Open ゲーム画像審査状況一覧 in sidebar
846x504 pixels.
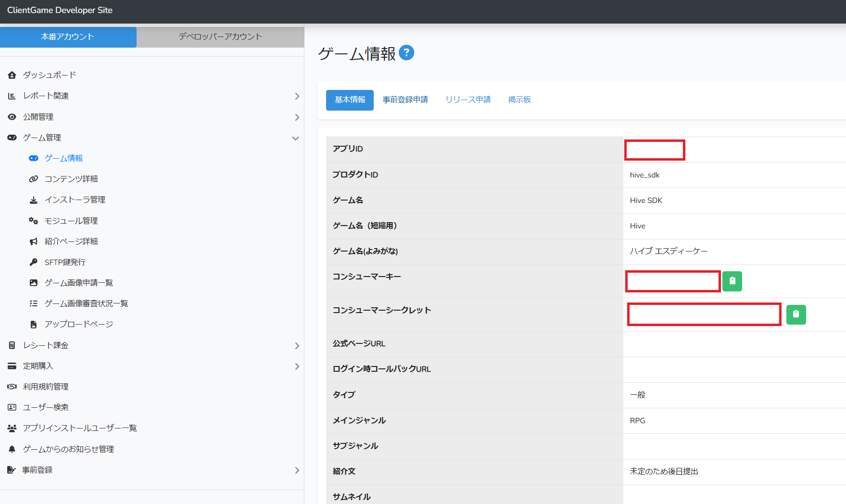[87, 303]
